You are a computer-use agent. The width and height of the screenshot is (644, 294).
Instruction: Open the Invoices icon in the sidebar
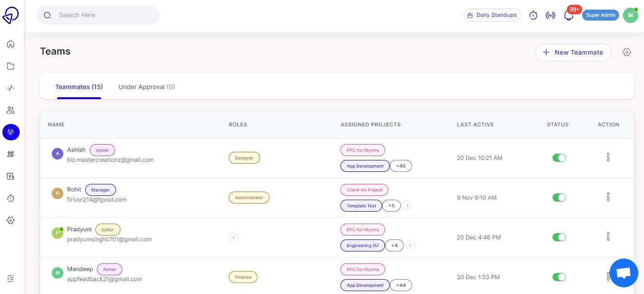11,176
